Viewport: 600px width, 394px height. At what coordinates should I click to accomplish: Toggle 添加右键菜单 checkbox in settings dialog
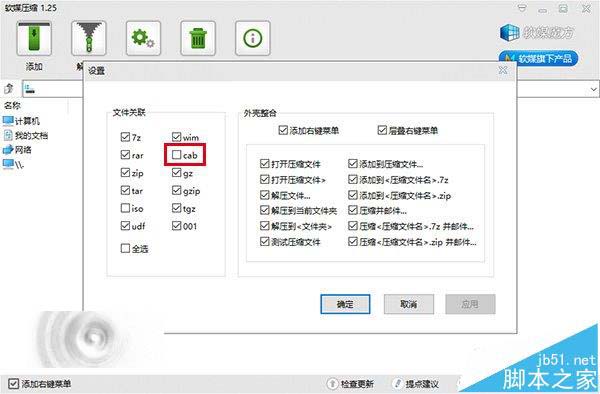283,130
